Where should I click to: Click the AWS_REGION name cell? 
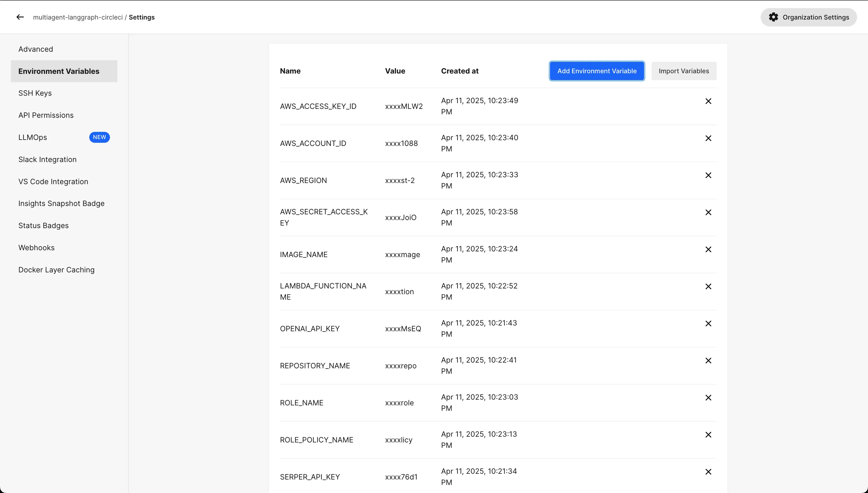(x=303, y=180)
